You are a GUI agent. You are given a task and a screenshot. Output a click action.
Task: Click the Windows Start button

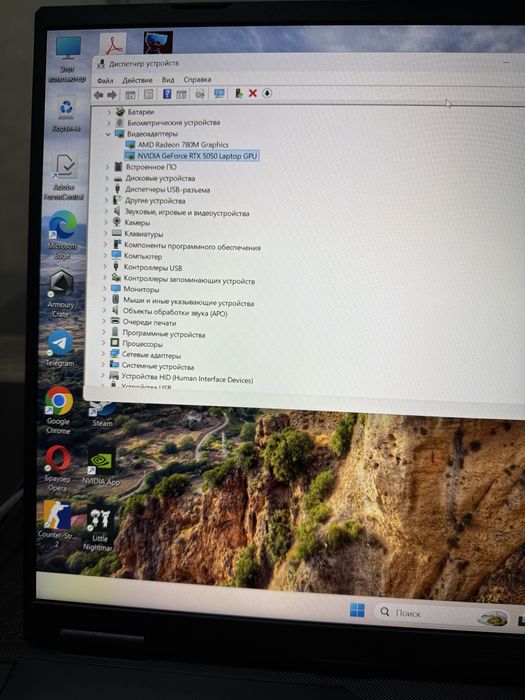click(357, 610)
